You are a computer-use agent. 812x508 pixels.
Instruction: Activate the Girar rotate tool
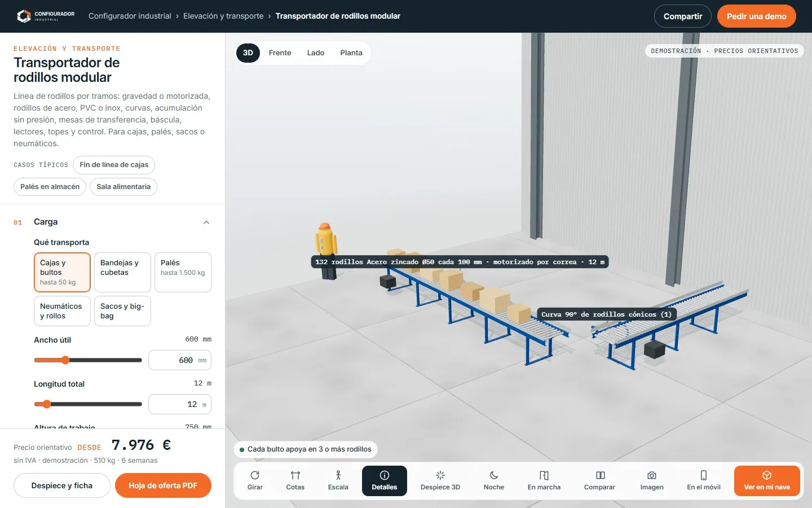[x=255, y=481]
